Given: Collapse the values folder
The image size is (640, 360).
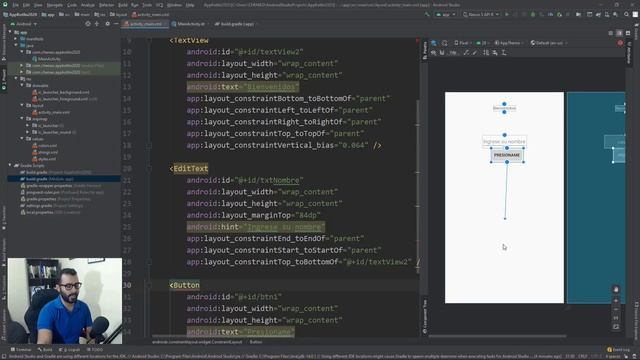Looking at the screenshot, I should [x=22, y=139].
